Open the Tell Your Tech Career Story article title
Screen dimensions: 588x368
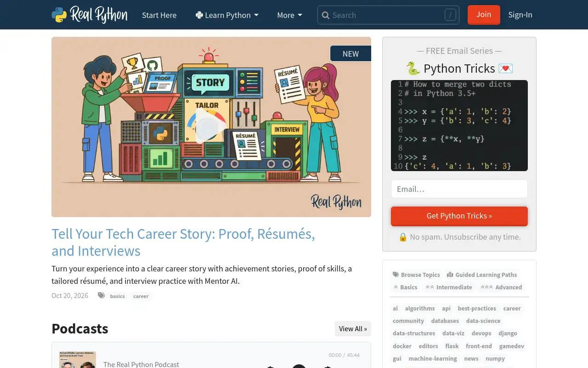[x=183, y=242]
